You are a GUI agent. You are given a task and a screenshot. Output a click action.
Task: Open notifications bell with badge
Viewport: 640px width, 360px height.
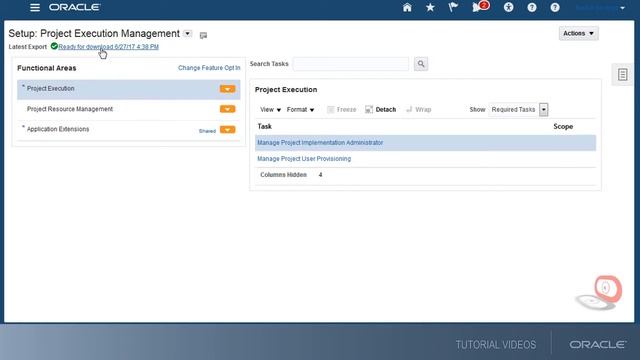click(480, 7)
